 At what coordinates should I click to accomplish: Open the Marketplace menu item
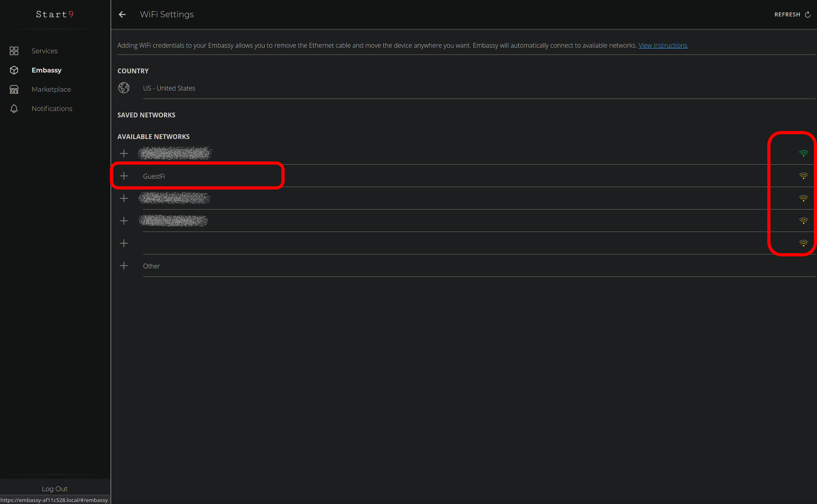click(51, 89)
